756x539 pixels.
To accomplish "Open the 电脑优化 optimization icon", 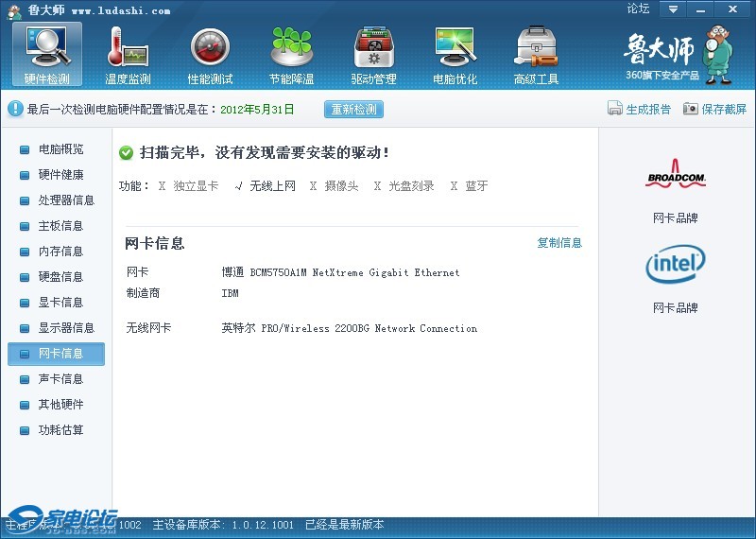I will point(455,47).
